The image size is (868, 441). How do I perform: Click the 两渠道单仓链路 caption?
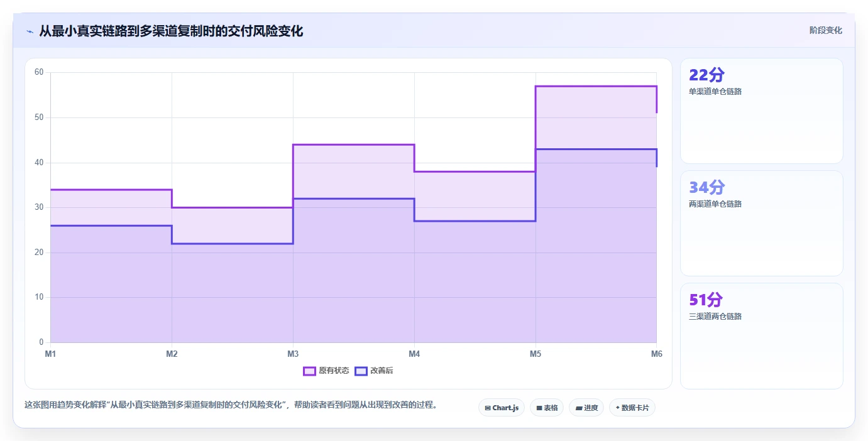[x=715, y=204]
